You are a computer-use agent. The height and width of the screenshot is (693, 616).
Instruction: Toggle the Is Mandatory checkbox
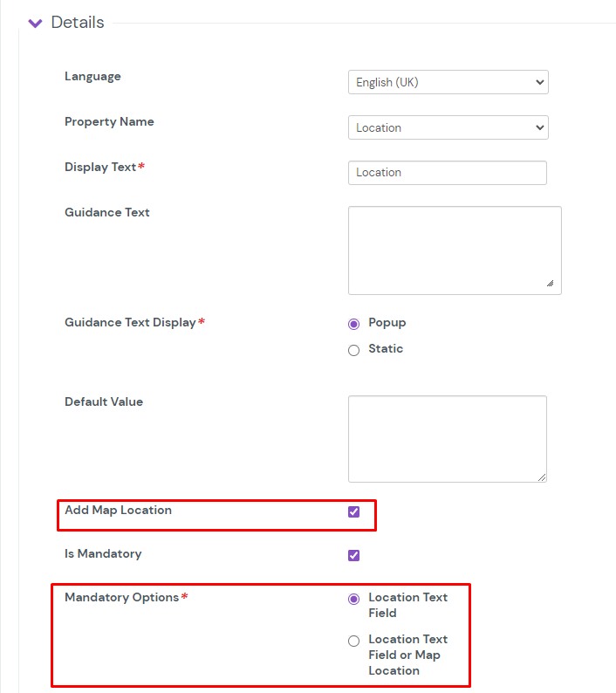pyautogui.click(x=353, y=555)
